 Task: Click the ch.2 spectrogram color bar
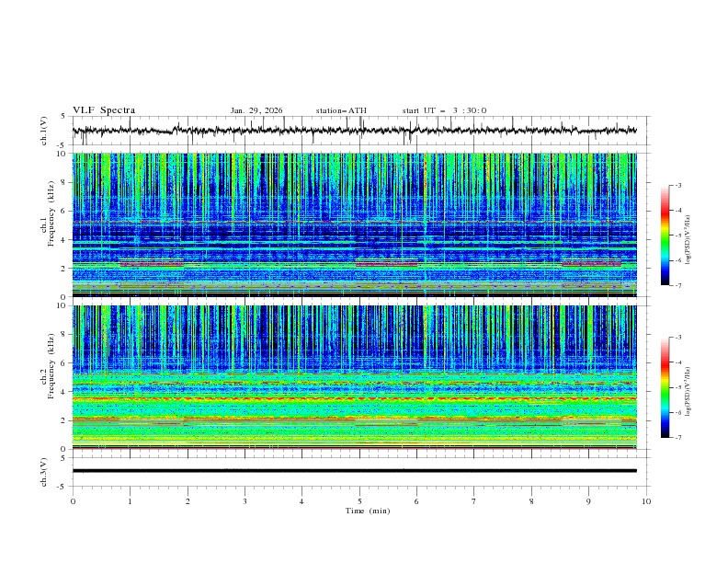(665, 387)
